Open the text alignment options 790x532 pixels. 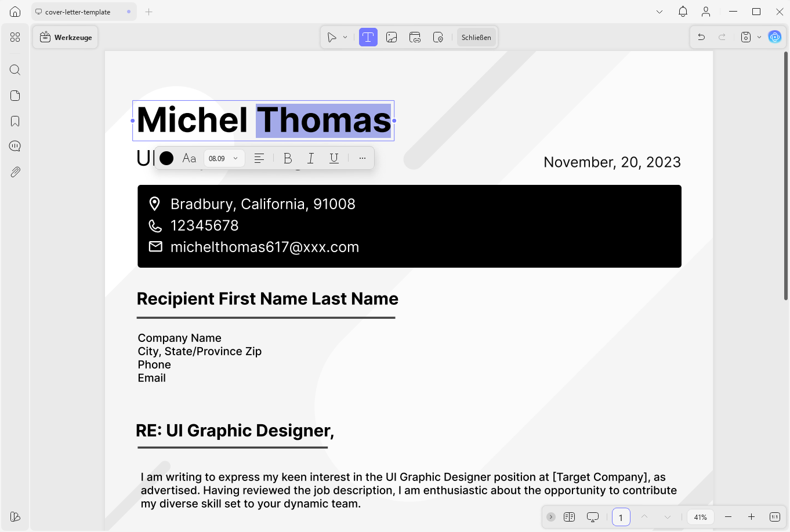(259, 158)
